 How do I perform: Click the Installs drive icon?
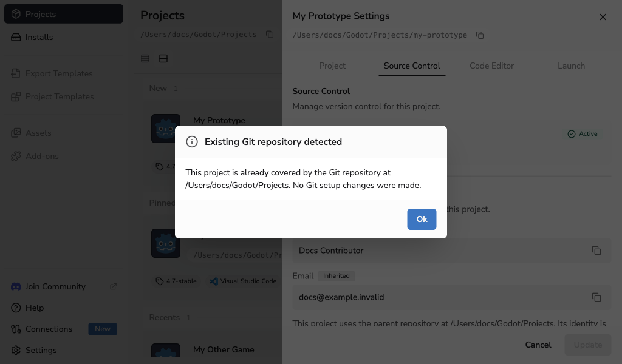16,37
